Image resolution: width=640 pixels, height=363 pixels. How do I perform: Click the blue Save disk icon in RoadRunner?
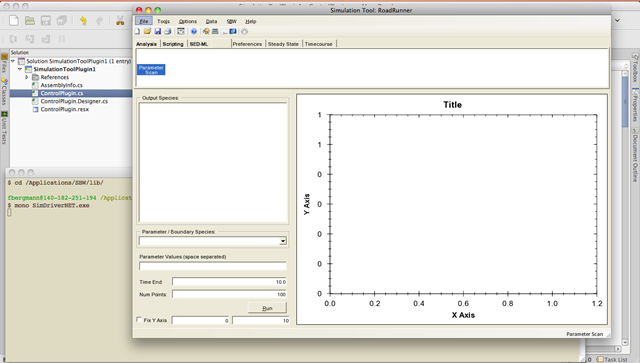pyautogui.click(x=158, y=31)
